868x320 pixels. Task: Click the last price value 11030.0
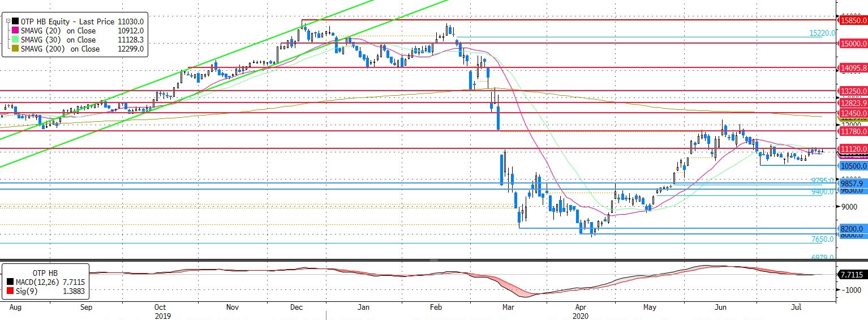[x=131, y=21]
